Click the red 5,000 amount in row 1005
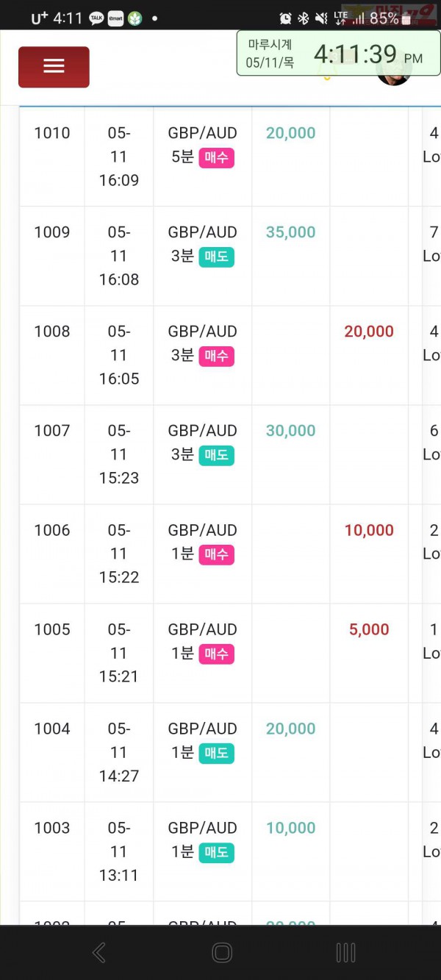Screen dimensions: 441x980 click(x=369, y=629)
